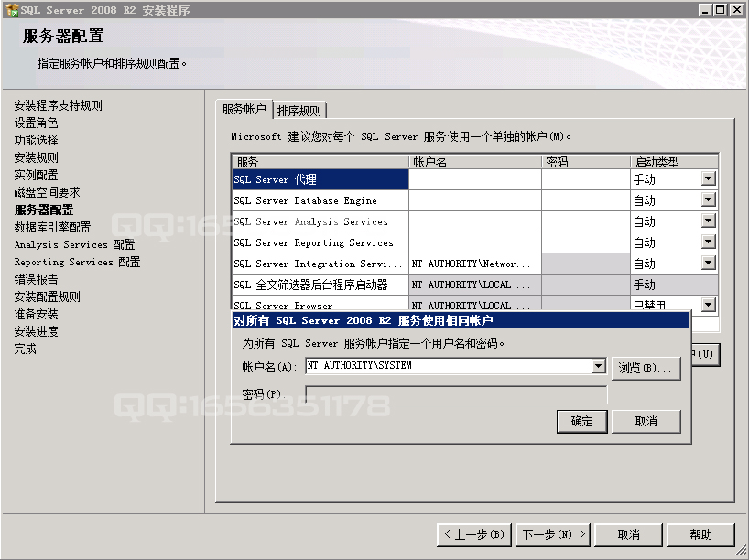
Task: Open startup type dropdown for Reporting Services
Action: pyautogui.click(x=709, y=242)
